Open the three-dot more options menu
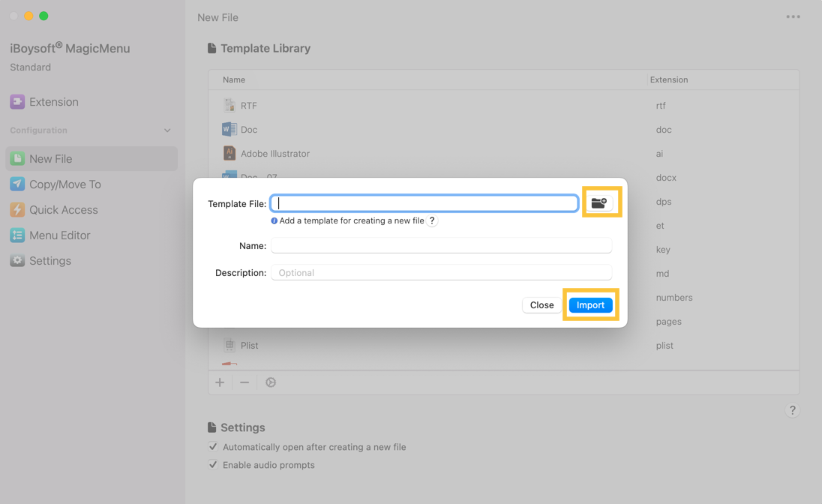The width and height of the screenshot is (822, 504). (793, 16)
